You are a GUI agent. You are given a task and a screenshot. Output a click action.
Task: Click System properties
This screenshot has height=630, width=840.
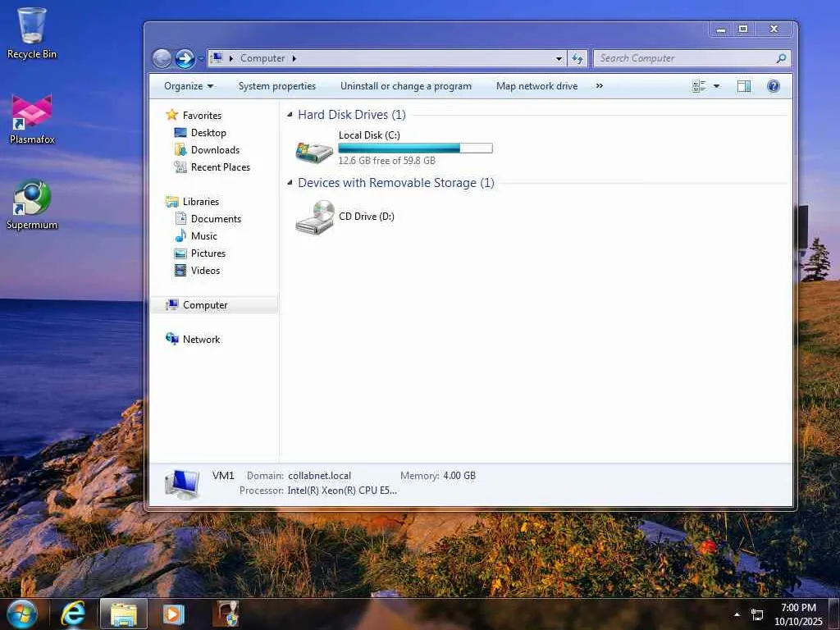click(277, 86)
